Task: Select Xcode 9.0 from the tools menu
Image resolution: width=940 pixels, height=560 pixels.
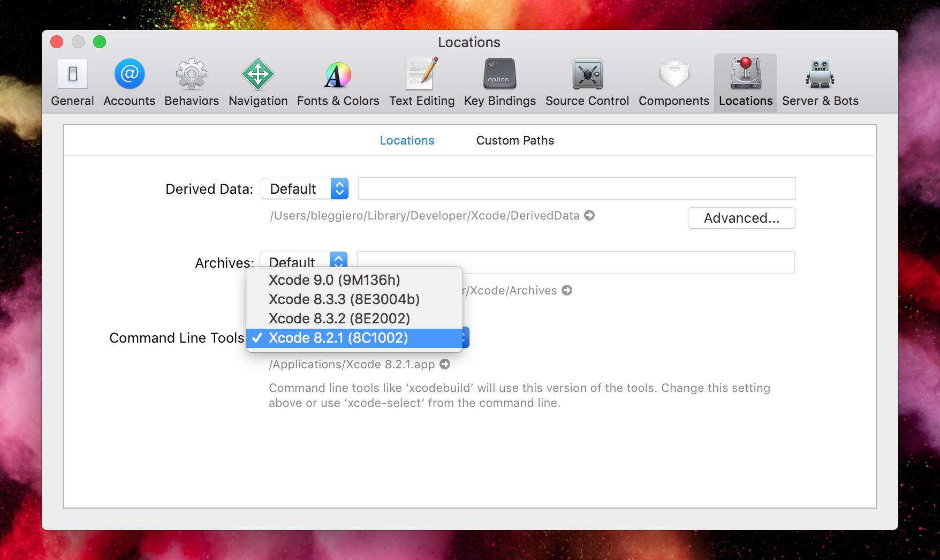Action: [x=333, y=280]
